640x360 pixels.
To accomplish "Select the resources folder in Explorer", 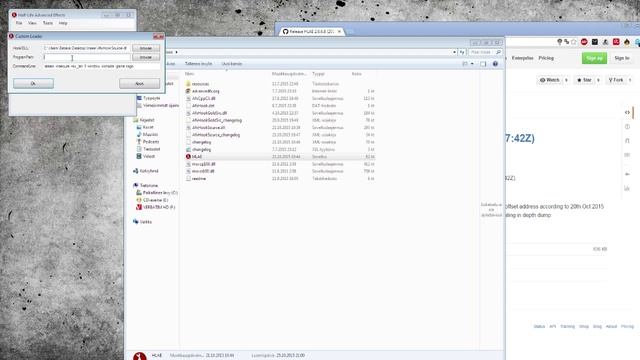I will click(x=200, y=84).
